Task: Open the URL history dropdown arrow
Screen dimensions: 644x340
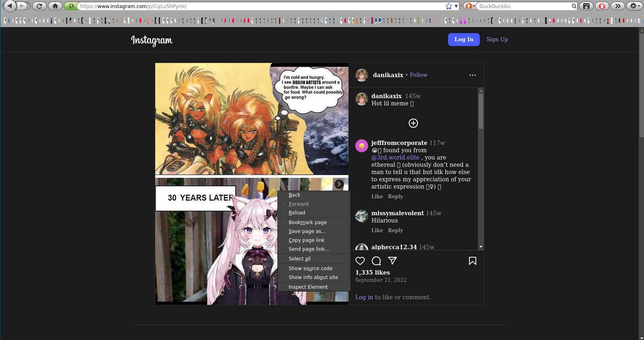Action: (456, 6)
